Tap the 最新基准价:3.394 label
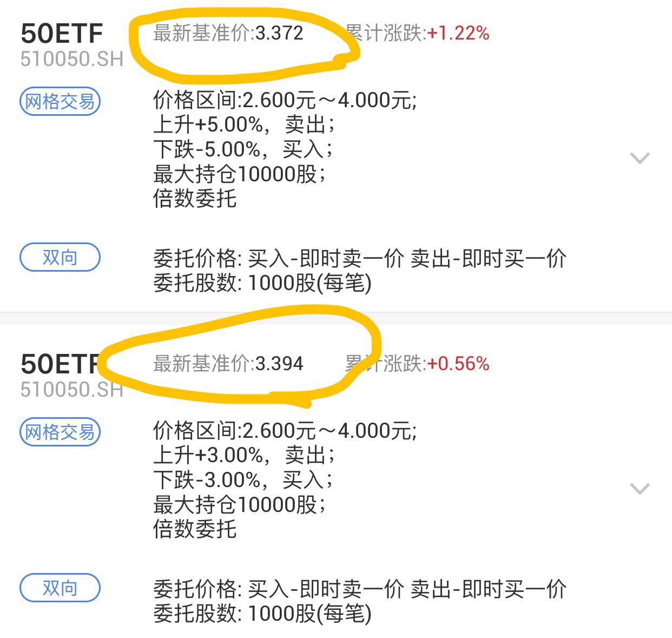672x638 pixels. click(x=228, y=364)
